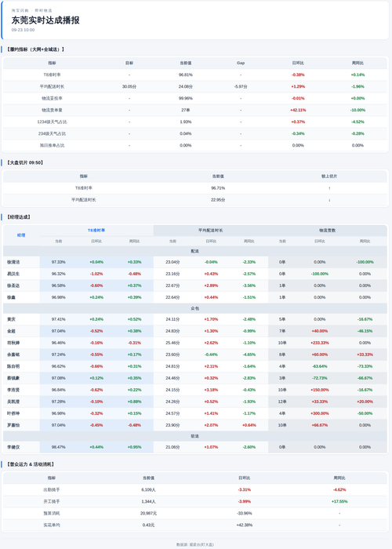Viewport: 392px width, 549px height.
Task: Click the -72.73% day-over-day cell
Action: click(320, 378)
